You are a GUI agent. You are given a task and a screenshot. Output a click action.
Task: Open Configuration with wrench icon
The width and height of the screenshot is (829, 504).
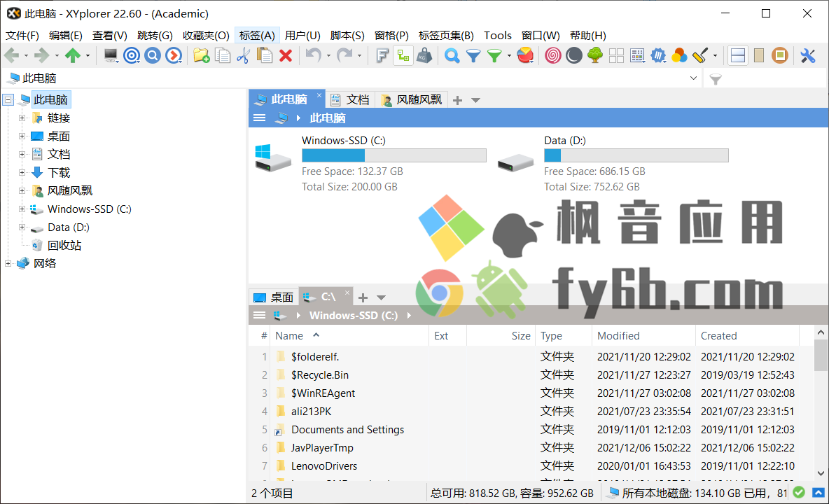click(x=808, y=55)
